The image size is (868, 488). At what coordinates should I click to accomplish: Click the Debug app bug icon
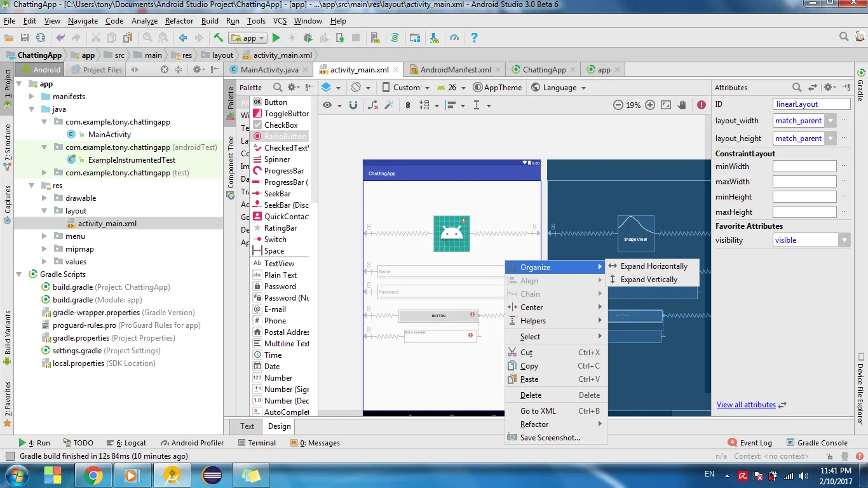(x=308, y=38)
